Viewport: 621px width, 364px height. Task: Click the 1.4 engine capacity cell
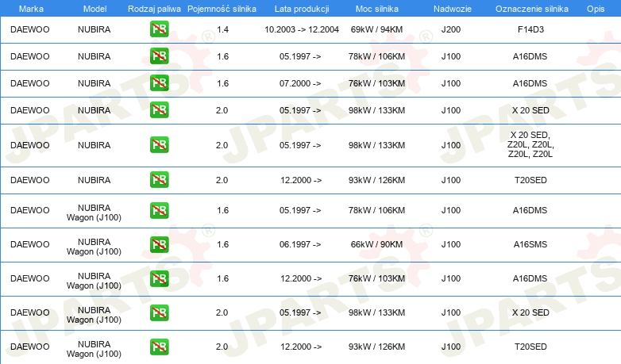[x=222, y=29]
